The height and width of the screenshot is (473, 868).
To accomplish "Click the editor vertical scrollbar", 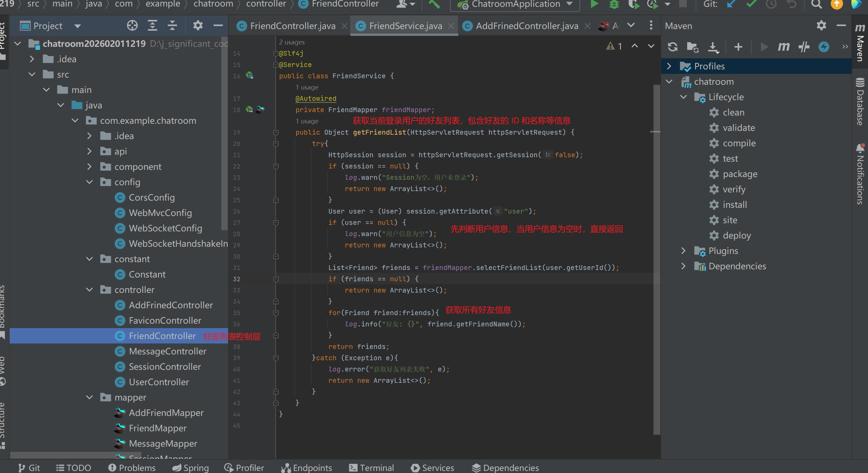I will click(656, 239).
